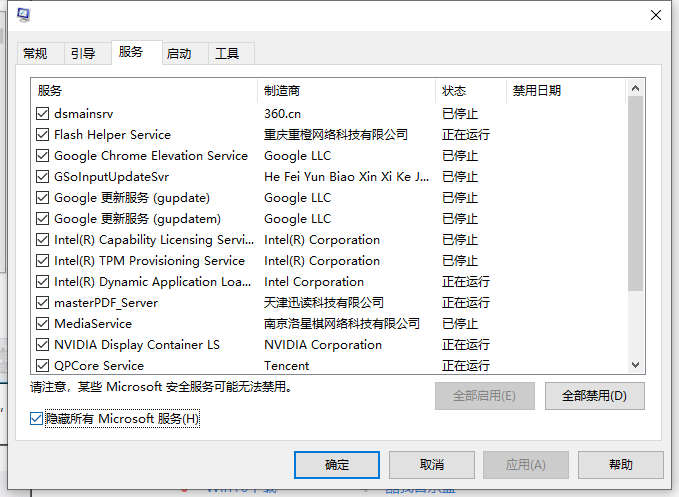Click 天津迅读科技有限公司 manufacturer cell
The width and height of the screenshot is (679, 497).
[x=324, y=303]
